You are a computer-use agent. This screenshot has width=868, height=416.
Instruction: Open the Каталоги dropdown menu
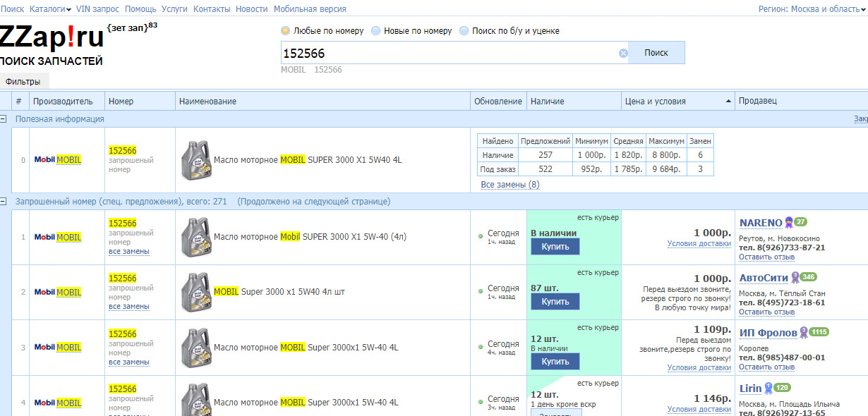click(51, 9)
